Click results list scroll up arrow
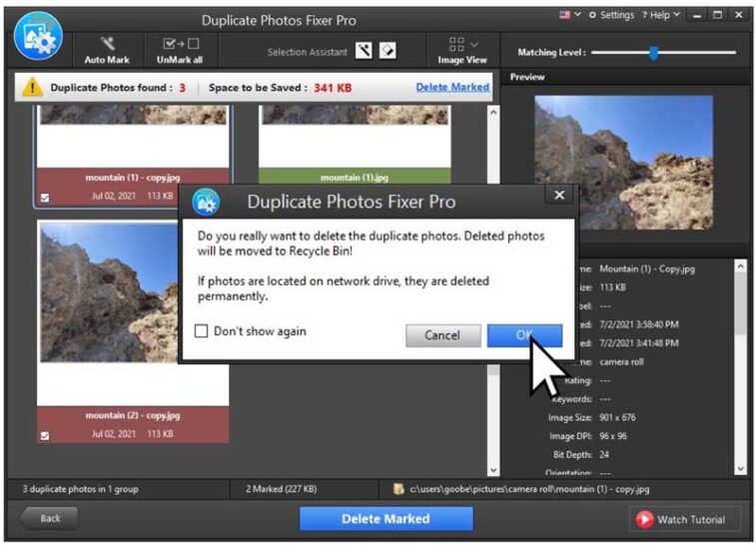The width and height of the screenshot is (756, 545). 493,112
